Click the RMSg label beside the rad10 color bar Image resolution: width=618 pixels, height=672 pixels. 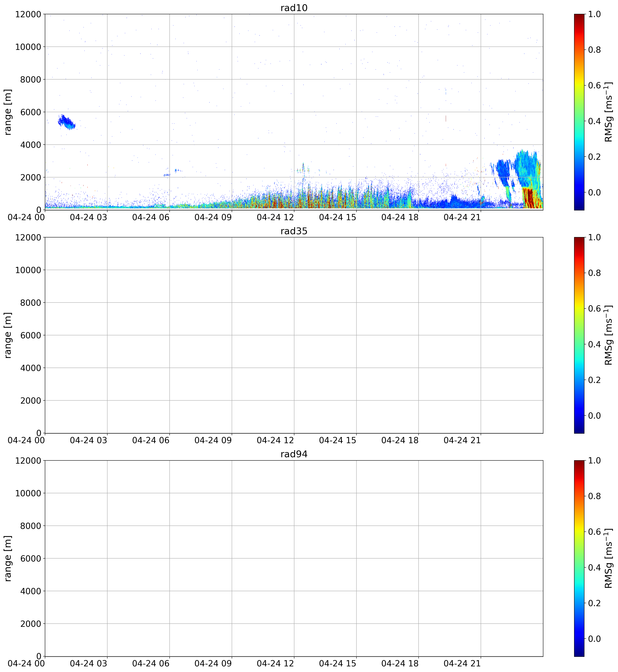click(609, 112)
